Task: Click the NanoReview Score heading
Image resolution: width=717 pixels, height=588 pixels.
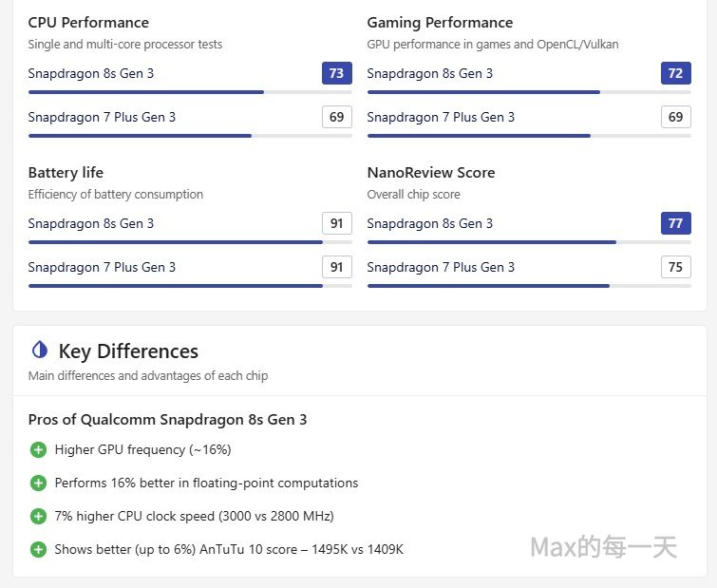Action: point(431,173)
